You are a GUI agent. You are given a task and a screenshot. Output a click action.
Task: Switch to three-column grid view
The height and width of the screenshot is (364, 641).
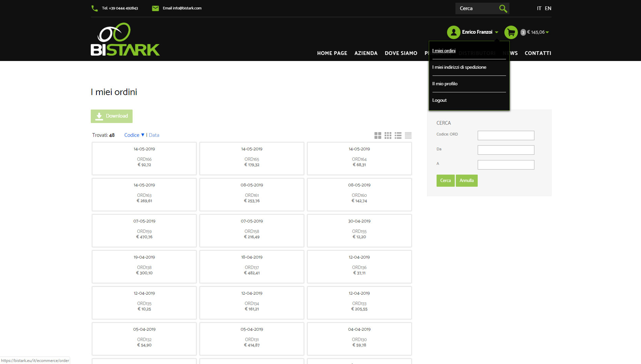(x=388, y=135)
